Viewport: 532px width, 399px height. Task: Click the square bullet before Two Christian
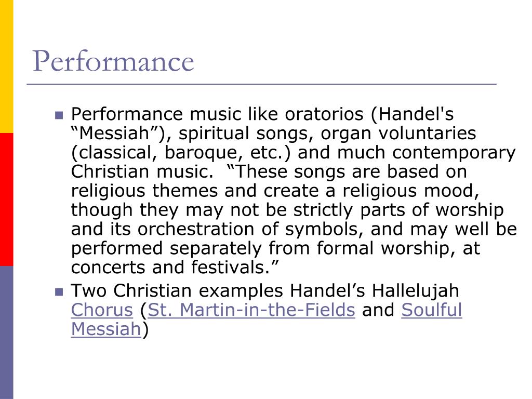click(x=59, y=292)
